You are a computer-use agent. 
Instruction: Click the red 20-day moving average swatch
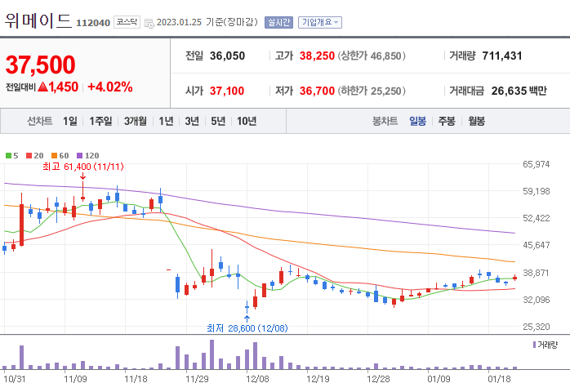[29, 156]
